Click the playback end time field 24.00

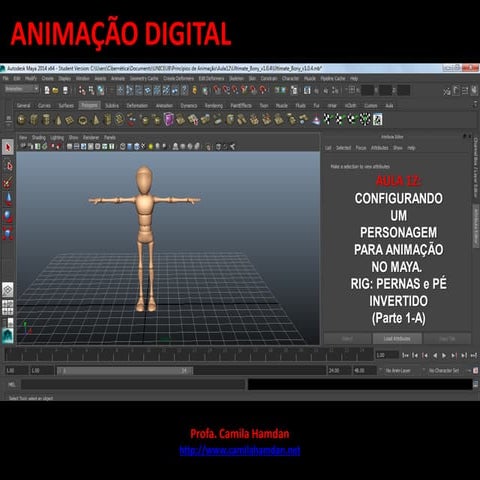pos(339,370)
